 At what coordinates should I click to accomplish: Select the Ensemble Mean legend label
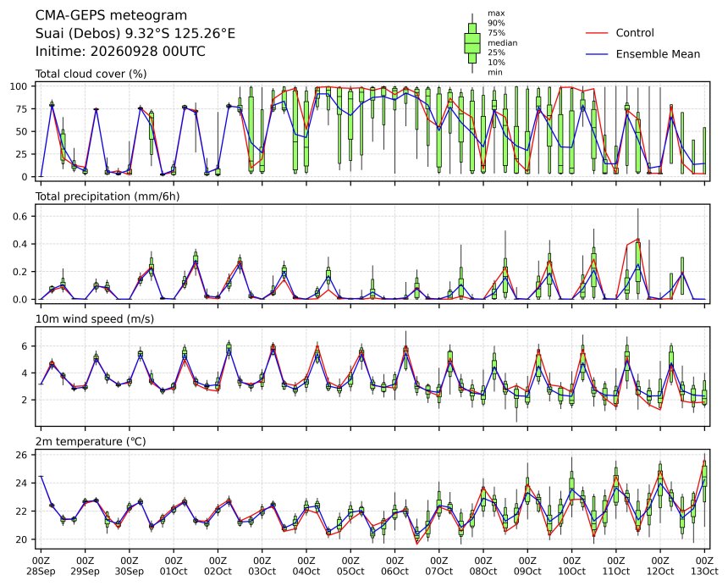click(658, 54)
